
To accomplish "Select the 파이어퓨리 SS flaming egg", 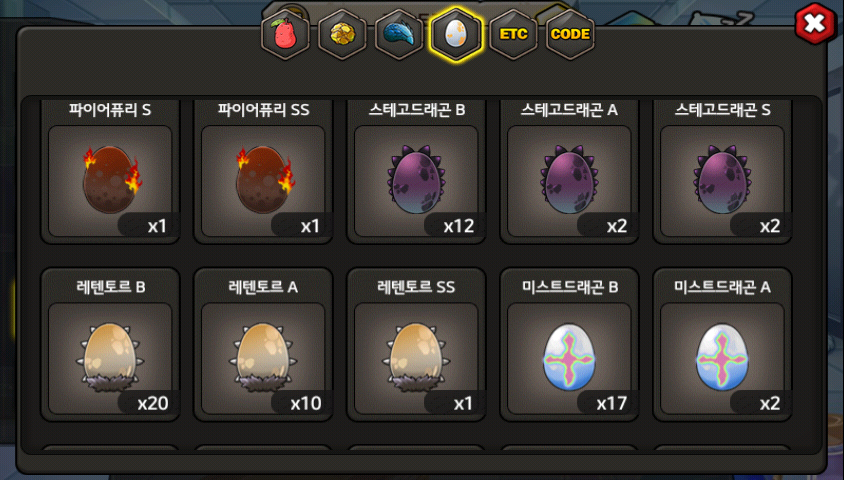I will [263, 181].
